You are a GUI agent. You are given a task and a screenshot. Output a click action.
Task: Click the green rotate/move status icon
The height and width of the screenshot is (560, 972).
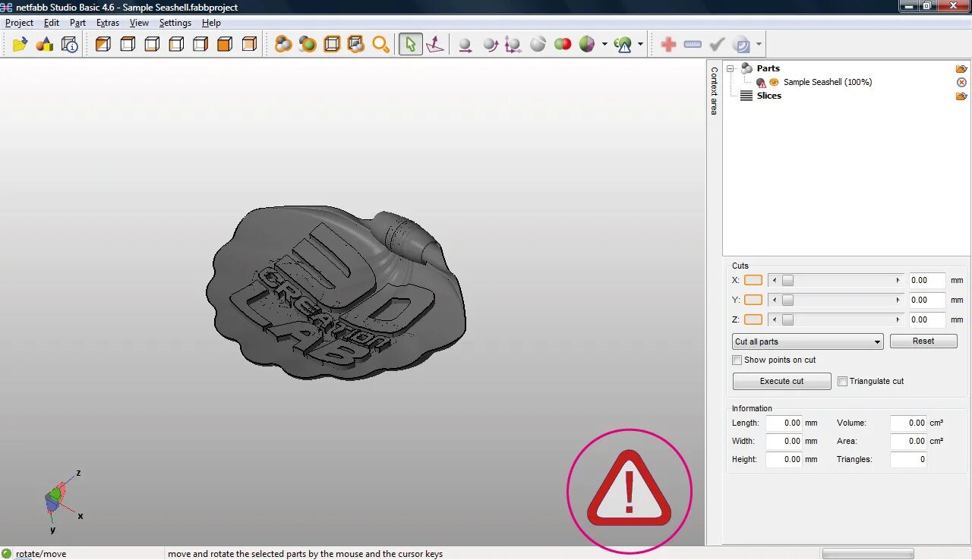pos(7,553)
